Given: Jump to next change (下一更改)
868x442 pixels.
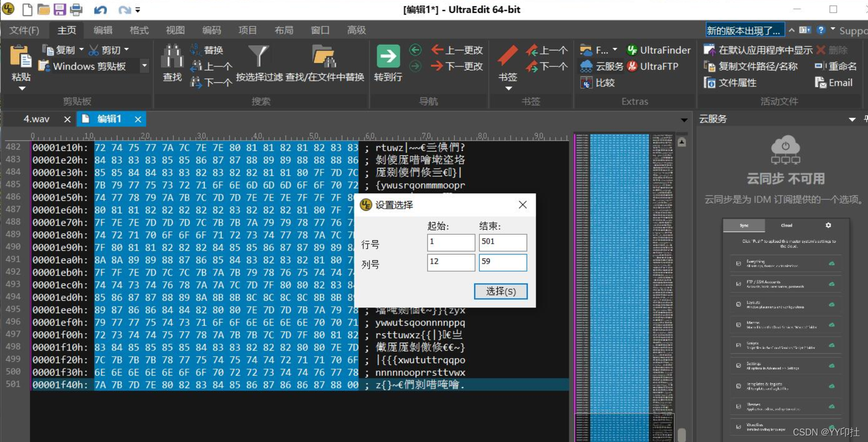Looking at the screenshot, I should click(x=457, y=66).
